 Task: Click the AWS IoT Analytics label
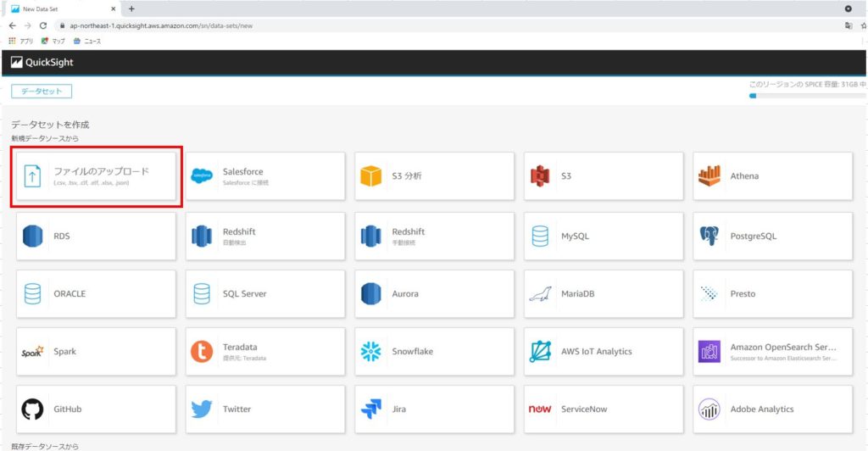point(596,352)
